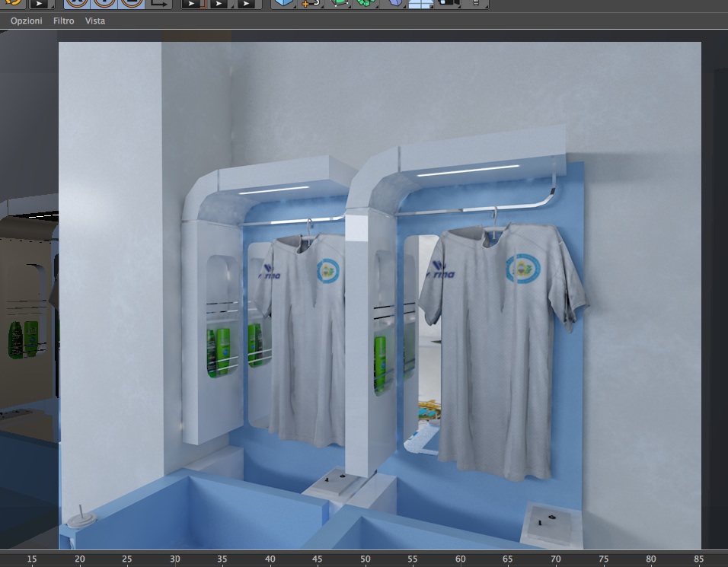
Task: Select the spline pen tool icon
Action: pyautogui.click(x=311, y=3)
